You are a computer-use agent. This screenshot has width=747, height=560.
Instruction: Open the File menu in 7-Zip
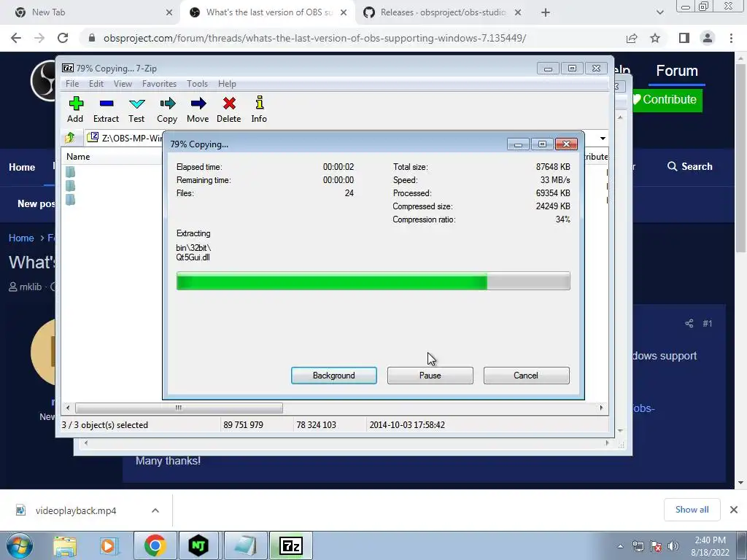(72, 84)
